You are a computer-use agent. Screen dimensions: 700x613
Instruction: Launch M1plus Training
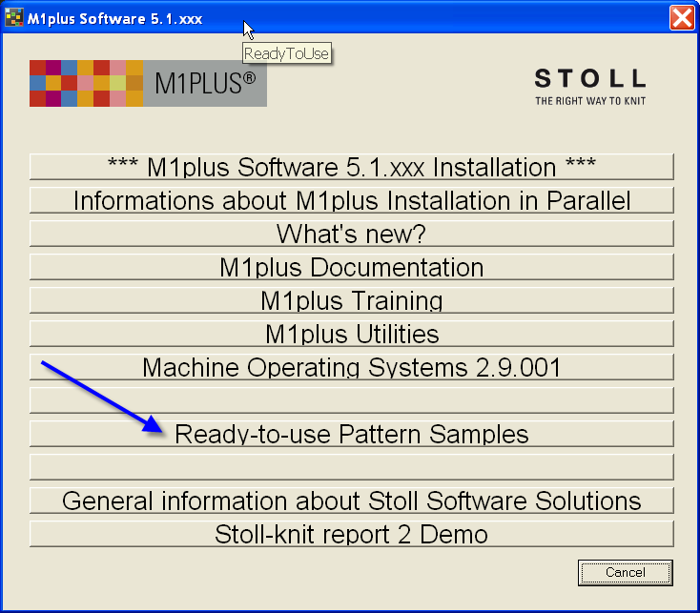click(351, 300)
